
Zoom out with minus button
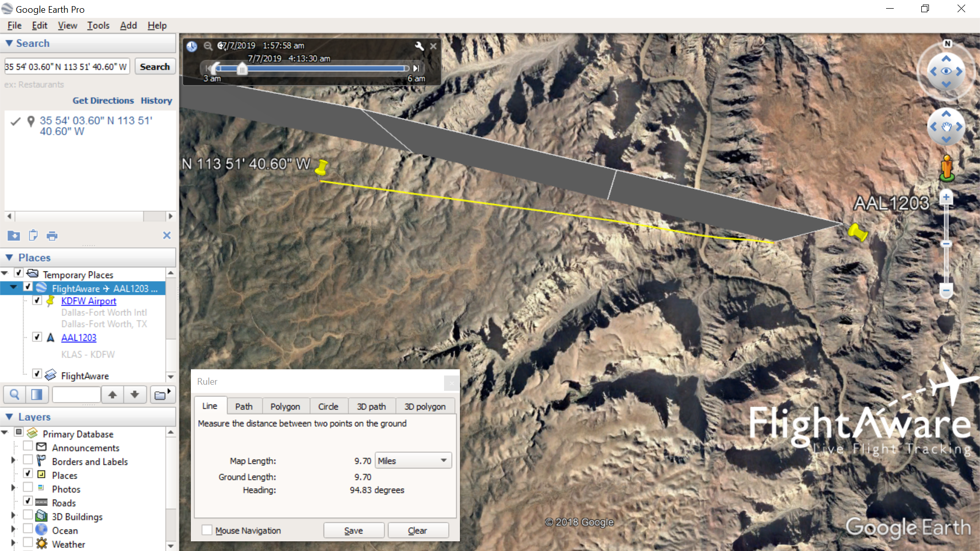946,291
